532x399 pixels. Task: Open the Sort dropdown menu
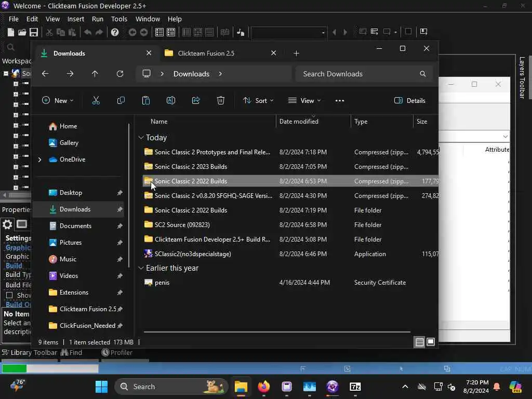click(258, 100)
